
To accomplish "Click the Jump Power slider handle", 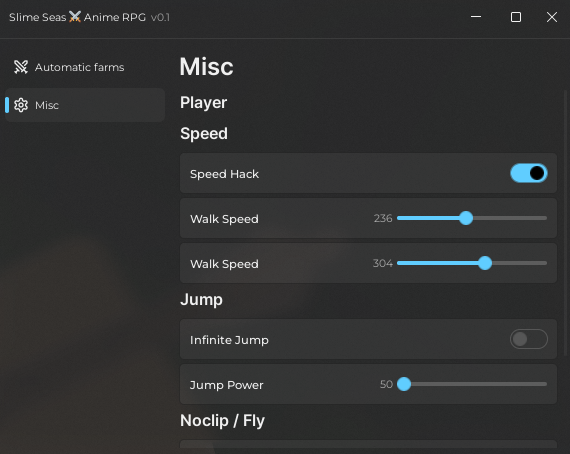I will pyautogui.click(x=404, y=384).
